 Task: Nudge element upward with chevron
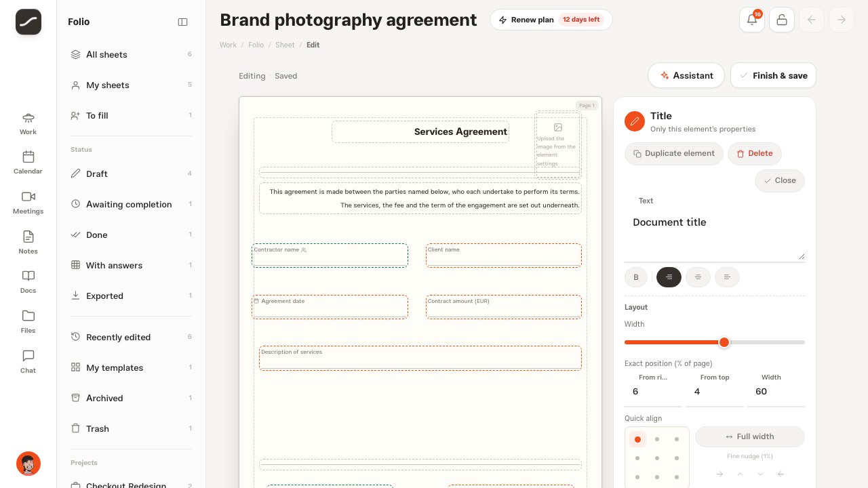[x=740, y=474]
